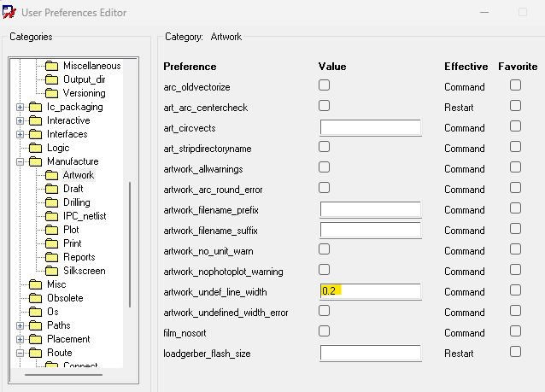Enable arc_oldvectorize value checkbox

coord(324,85)
